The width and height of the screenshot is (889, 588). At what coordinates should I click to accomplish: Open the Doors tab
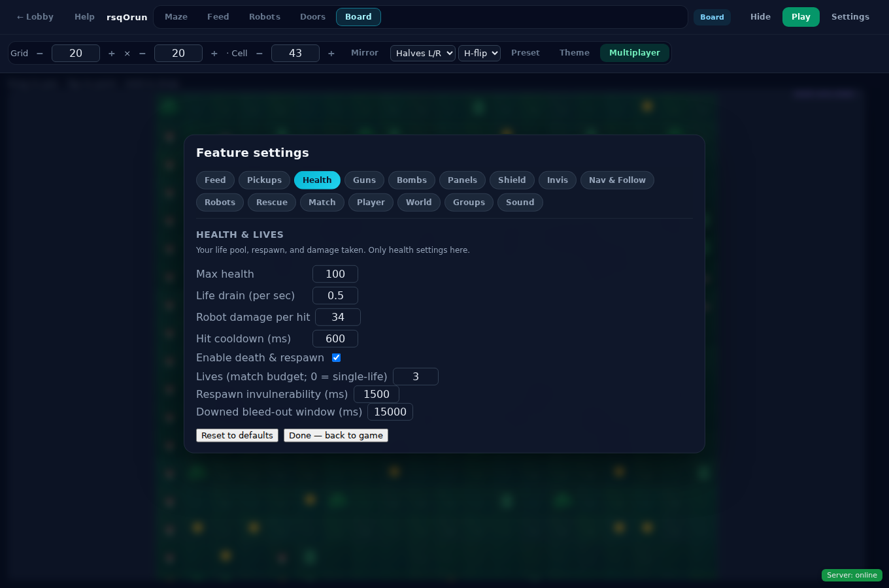[312, 17]
